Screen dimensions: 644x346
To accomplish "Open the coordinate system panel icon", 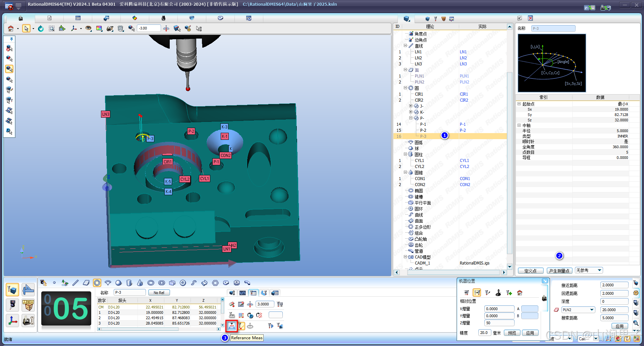I will click(13, 321).
